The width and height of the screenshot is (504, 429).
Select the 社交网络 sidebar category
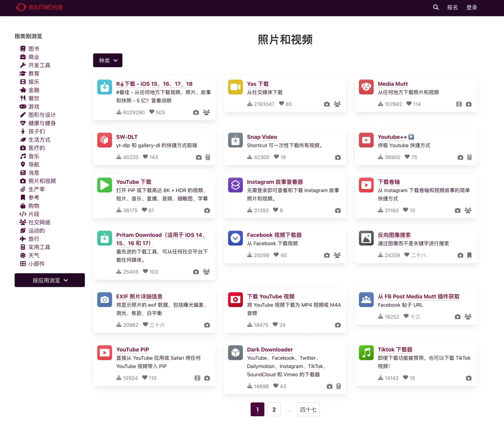38,222
